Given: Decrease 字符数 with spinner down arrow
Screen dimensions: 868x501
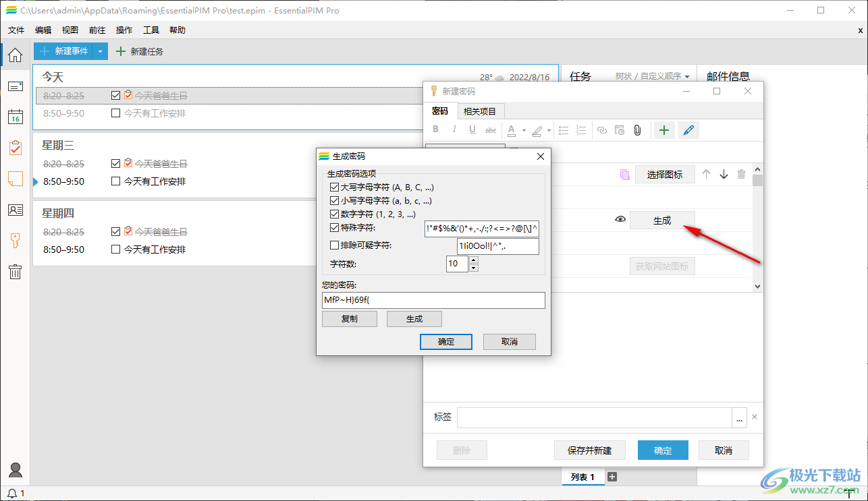Looking at the screenshot, I should coord(473,268).
